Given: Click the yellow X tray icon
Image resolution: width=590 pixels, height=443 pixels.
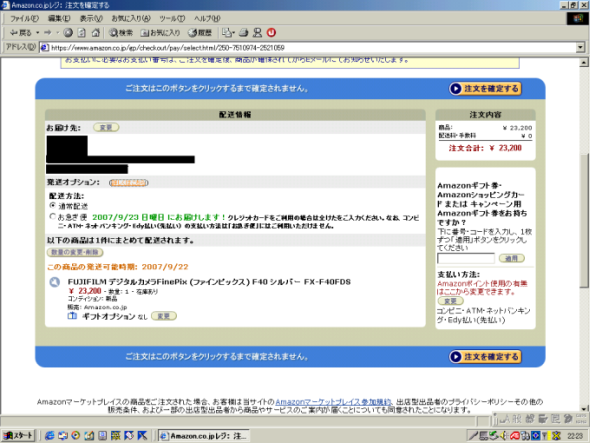Looking at the screenshot, I should click(556, 436).
